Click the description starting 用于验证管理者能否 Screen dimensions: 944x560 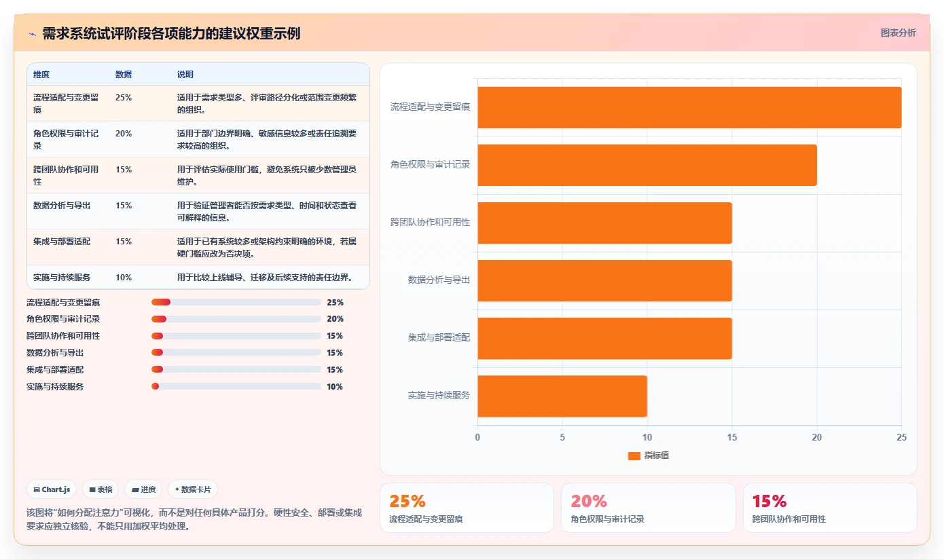pyautogui.click(x=267, y=212)
